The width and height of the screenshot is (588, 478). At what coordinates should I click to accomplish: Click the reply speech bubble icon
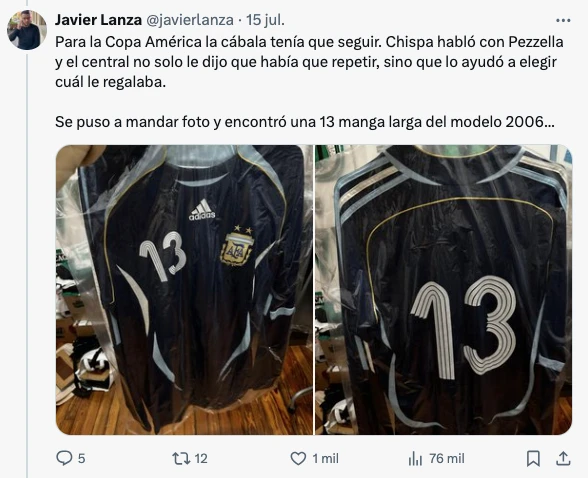click(x=64, y=458)
